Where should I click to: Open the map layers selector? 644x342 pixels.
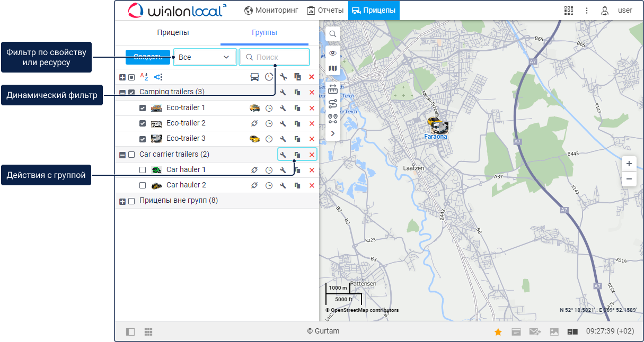click(x=333, y=68)
